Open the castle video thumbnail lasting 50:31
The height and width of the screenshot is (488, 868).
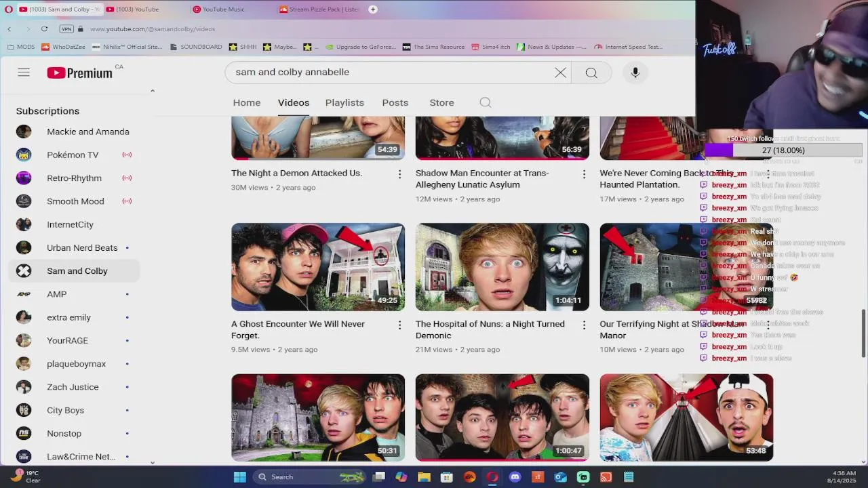[x=318, y=418]
